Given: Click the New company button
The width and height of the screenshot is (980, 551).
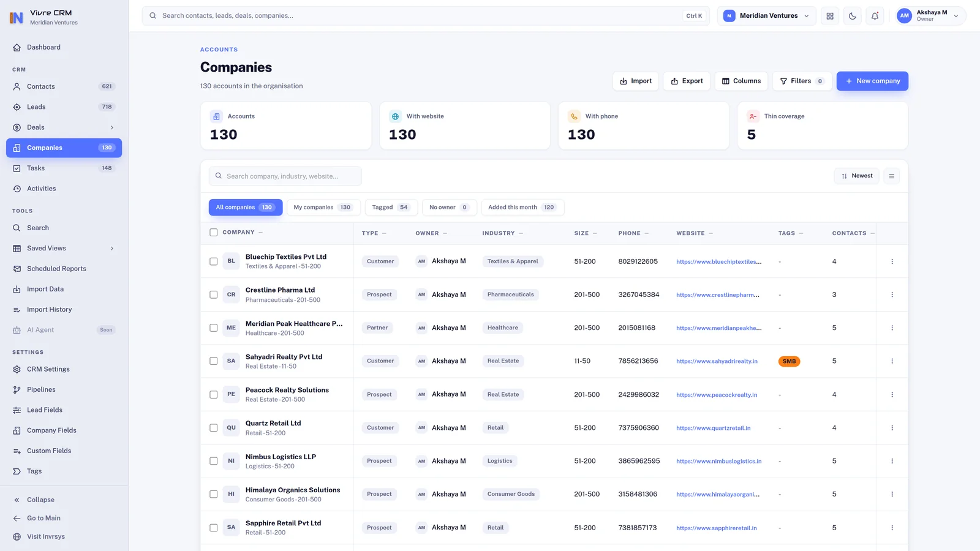Looking at the screenshot, I should pos(872,81).
